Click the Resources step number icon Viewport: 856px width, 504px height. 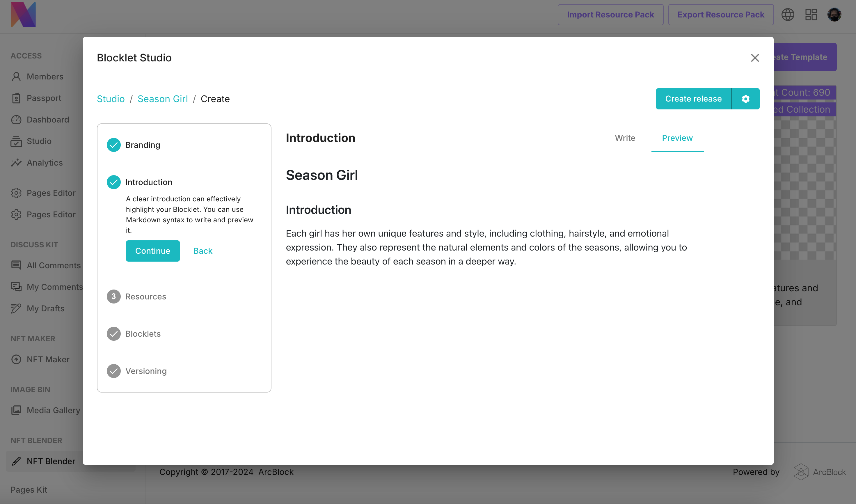[x=114, y=297]
